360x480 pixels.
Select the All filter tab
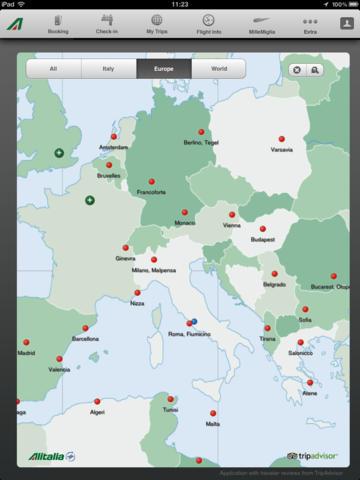pyautogui.click(x=54, y=69)
